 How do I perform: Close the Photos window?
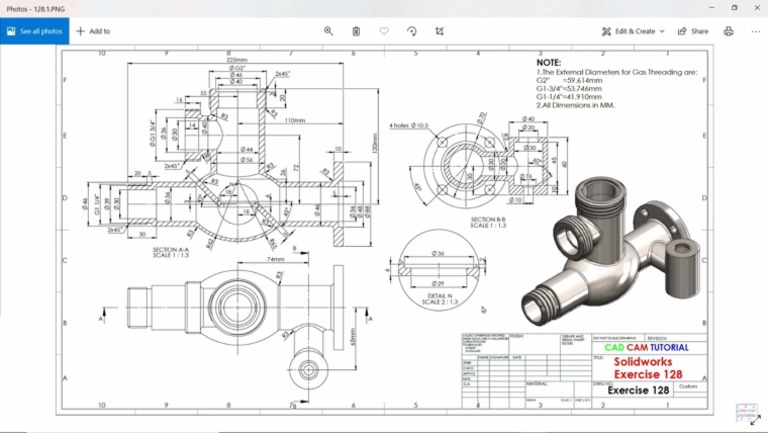tap(756, 8)
